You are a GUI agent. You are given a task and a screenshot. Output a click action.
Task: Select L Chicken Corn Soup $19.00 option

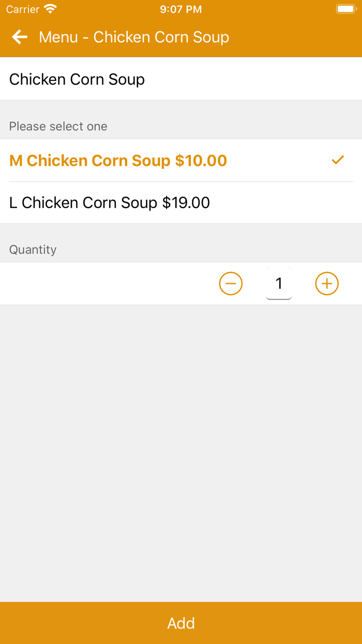[x=110, y=202]
